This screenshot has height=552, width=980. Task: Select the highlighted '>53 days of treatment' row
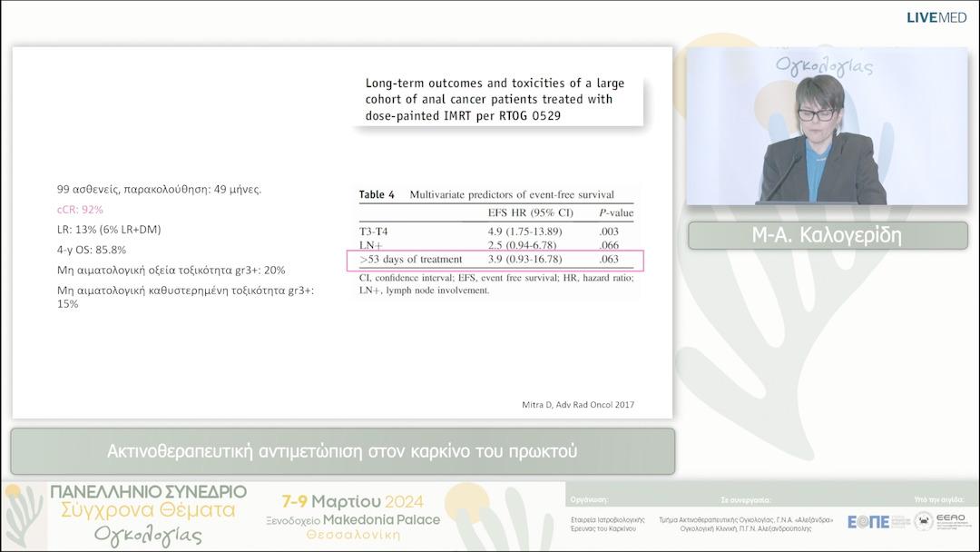495,261
